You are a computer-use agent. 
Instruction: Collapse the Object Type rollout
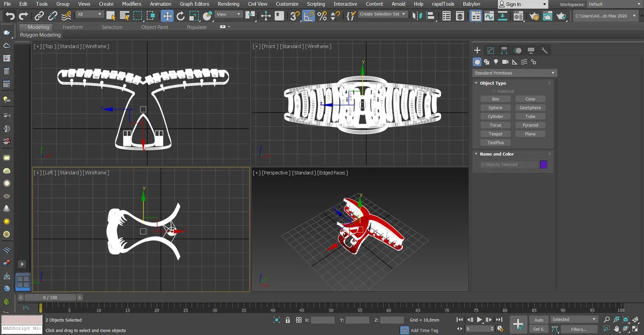pyautogui.click(x=492, y=83)
